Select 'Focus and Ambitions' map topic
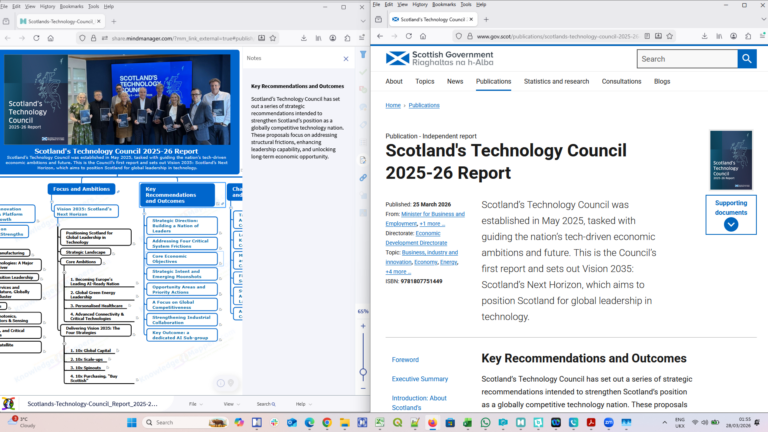 pyautogui.click(x=81, y=189)
